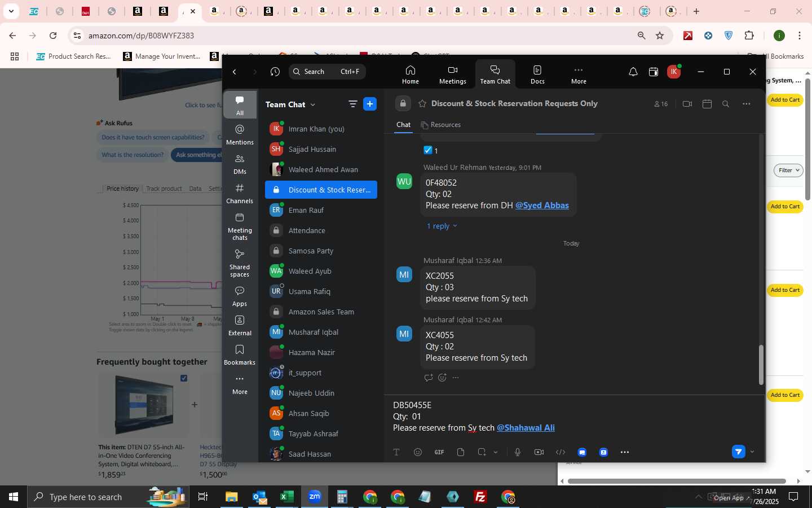This screenshot has height=508, width=812.
Task: Open Zoom notifications bell
Action: point(633,72)
